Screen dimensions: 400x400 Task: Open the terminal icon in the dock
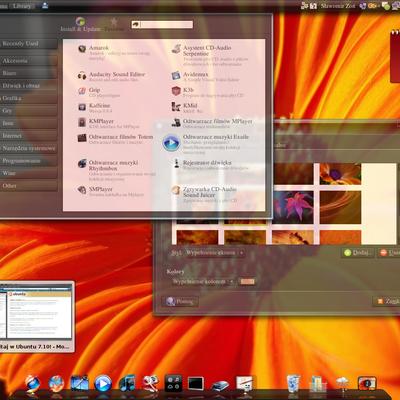tap(195, 383)
